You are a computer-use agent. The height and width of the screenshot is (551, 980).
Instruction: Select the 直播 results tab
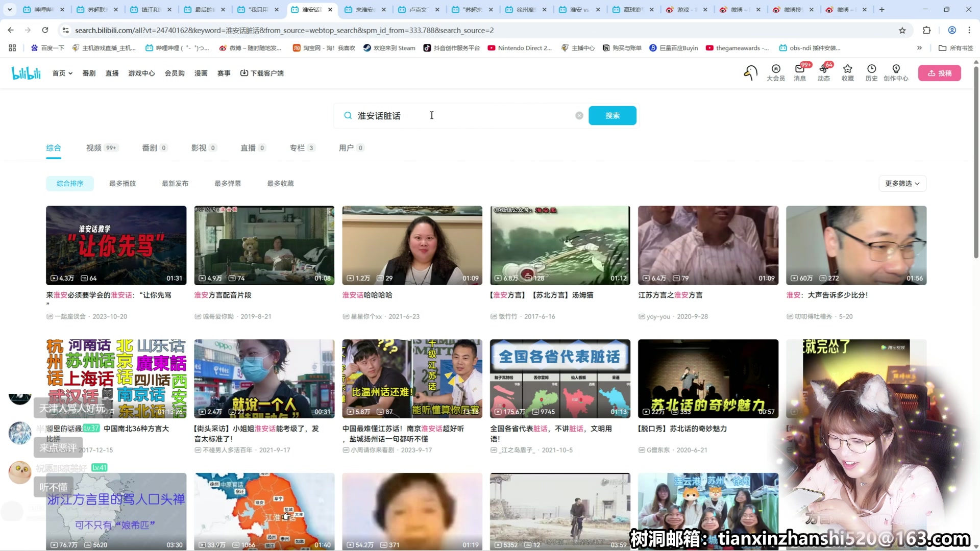coord(253,148)
